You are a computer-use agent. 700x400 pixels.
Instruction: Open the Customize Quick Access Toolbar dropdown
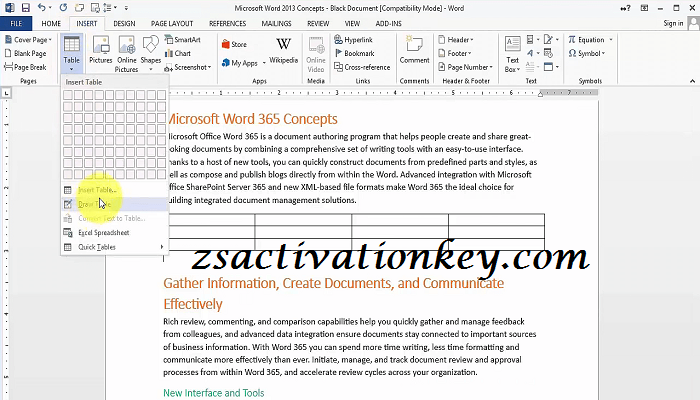pos(126,8)
